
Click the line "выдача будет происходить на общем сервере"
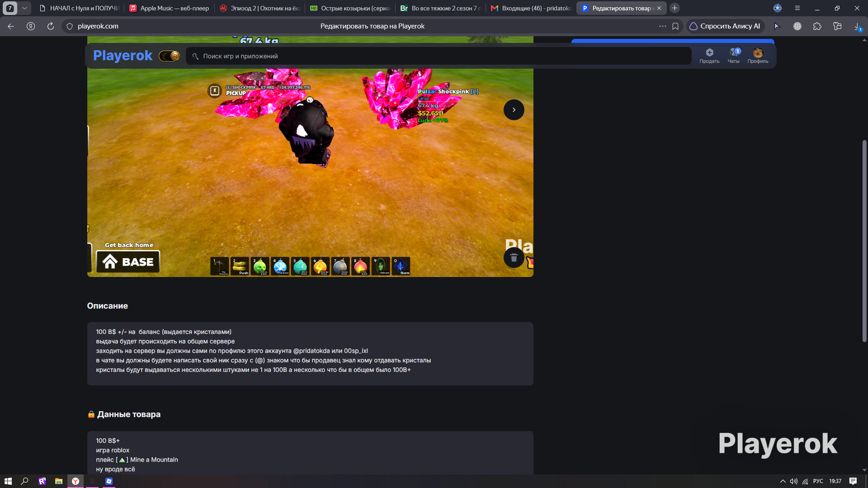[165, 341]
